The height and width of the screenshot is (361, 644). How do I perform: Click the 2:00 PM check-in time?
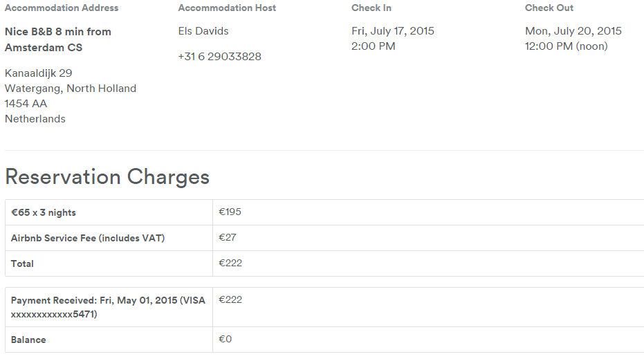[x=374, y=46]
